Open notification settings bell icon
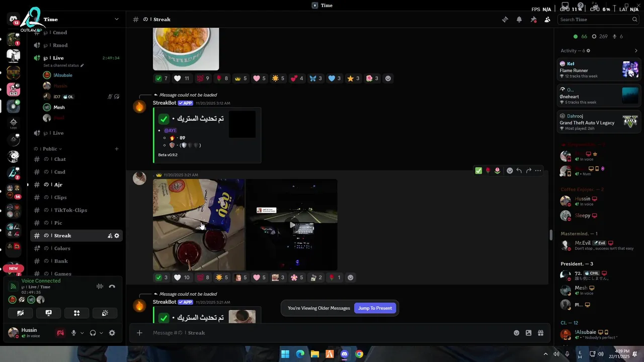 [519, 20]
